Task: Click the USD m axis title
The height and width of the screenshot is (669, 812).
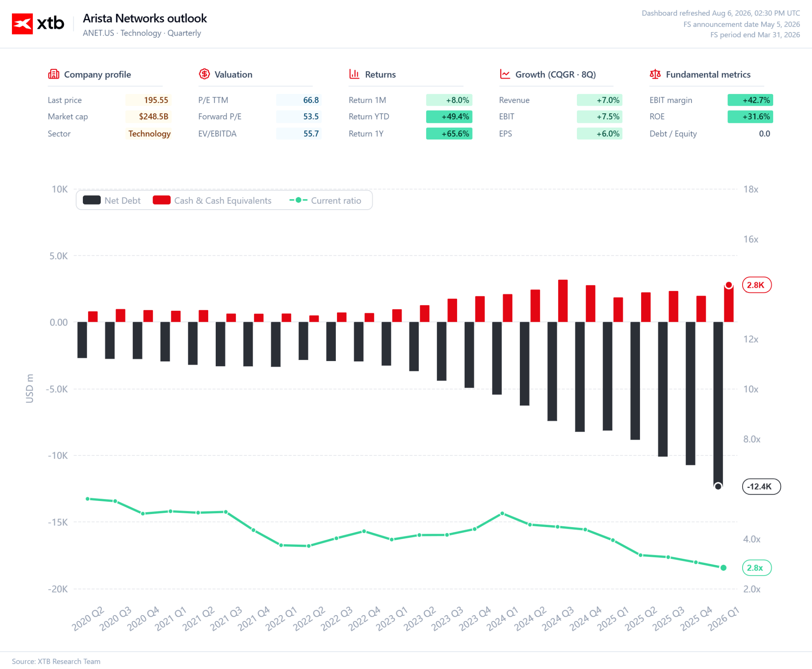Action: pyautogui.click(x=30, y=388)
